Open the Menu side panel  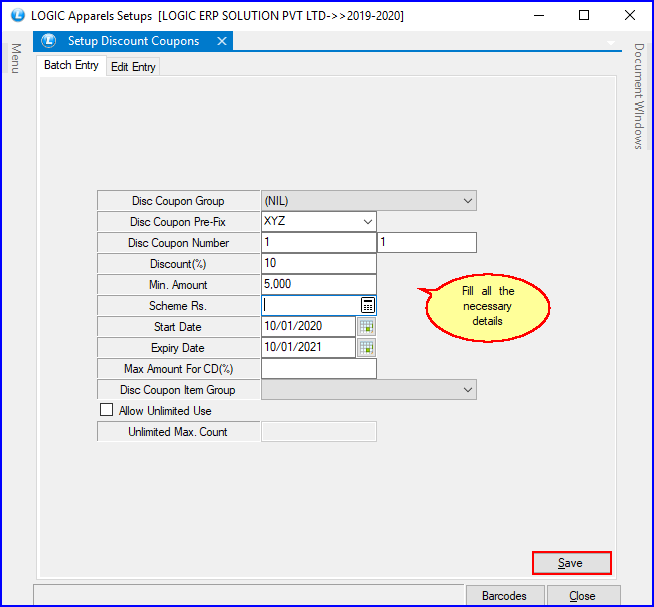click(x=15, y=58)
